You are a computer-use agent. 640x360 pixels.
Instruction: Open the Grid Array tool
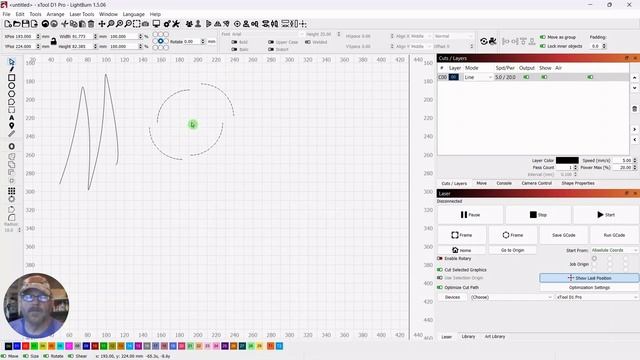click(x=11, y=191)
